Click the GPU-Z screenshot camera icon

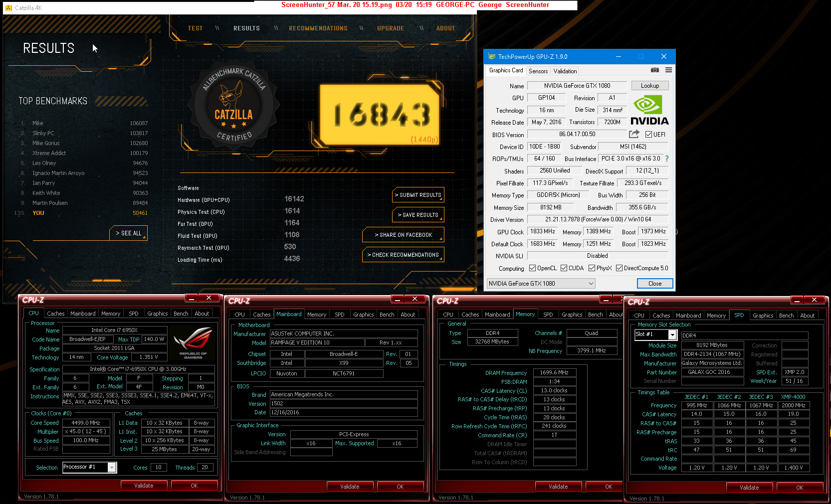[655, 70]
